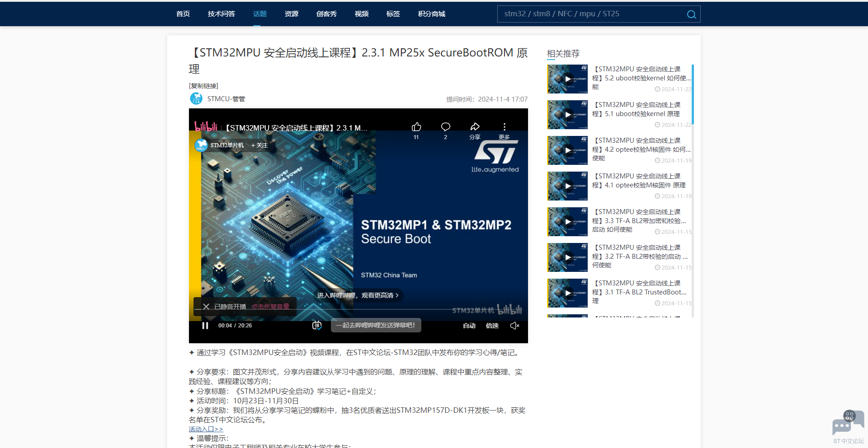
Task: Open 3.2 TF-A BL2带校验的启动 recommendation title
Action: tap(640, 256)
